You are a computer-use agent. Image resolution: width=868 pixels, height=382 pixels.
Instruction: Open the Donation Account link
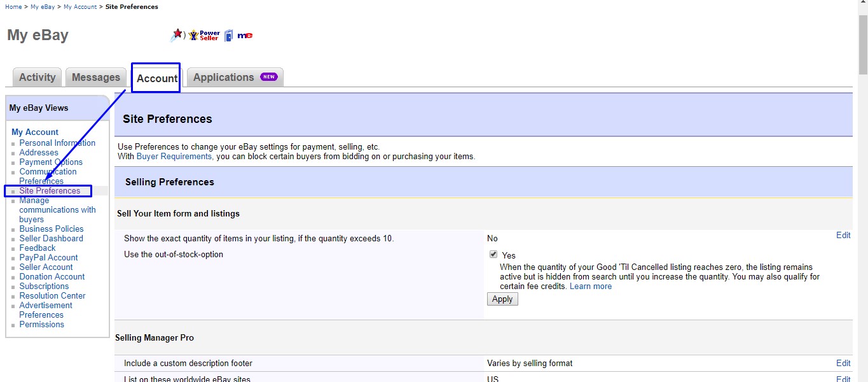[52, 276]
